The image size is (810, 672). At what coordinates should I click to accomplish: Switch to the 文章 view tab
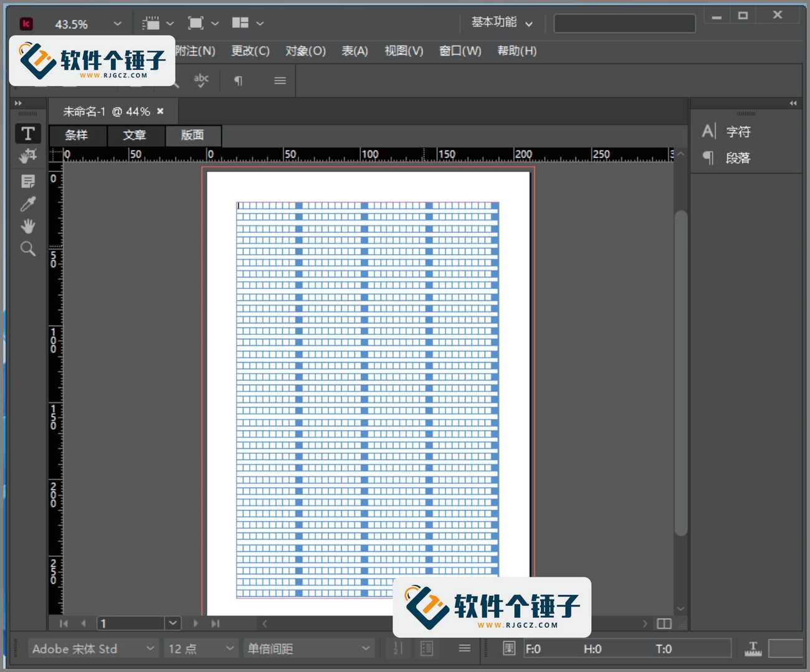click(135, 135)
